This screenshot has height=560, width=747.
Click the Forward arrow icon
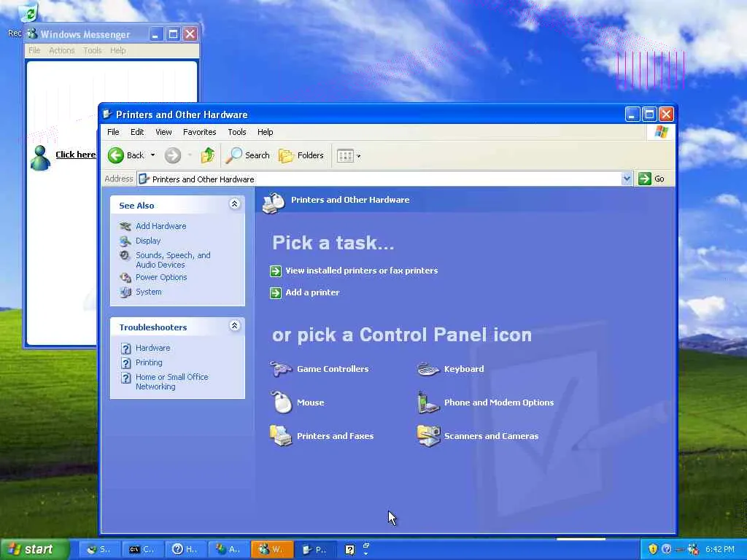pos(172,155)
